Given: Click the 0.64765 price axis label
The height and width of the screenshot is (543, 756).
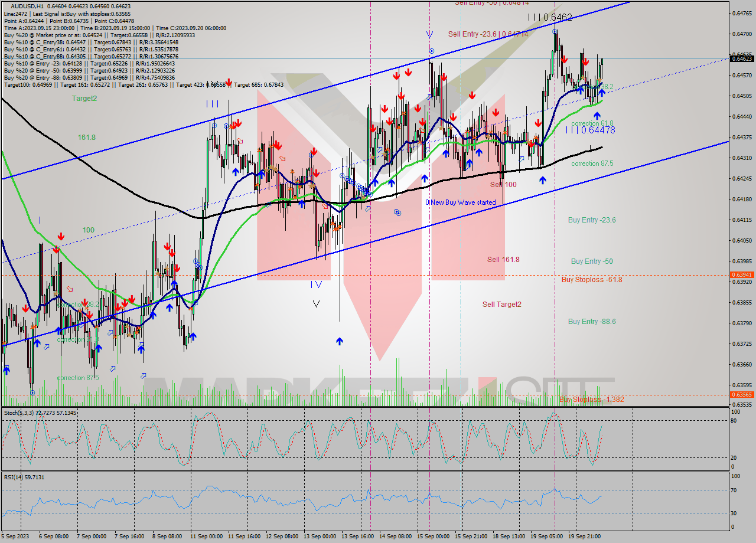Looking at the screenshot, I should click(742, 14).
